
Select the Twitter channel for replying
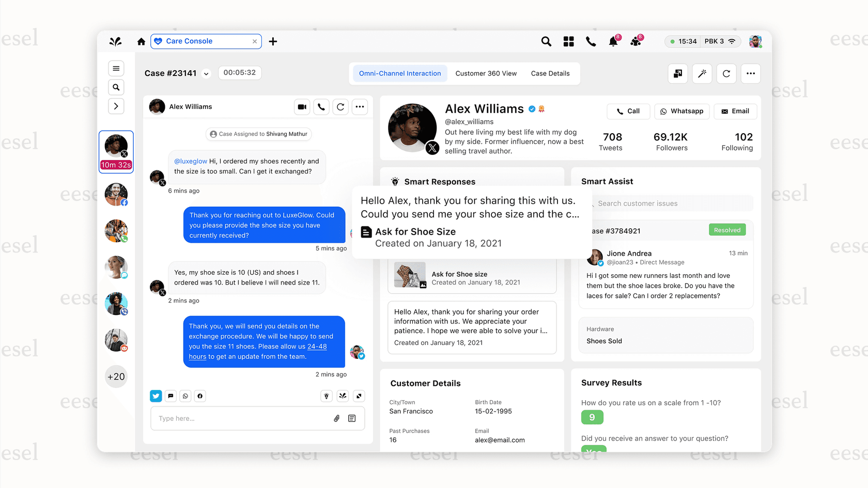156,396
